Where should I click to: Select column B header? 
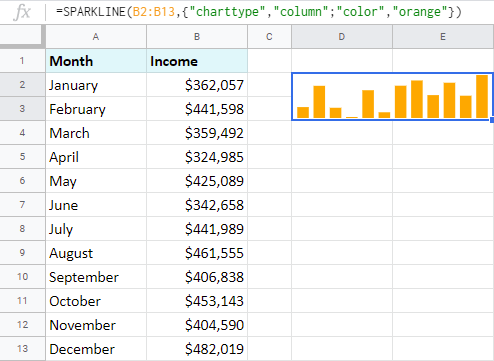point(197,37)
